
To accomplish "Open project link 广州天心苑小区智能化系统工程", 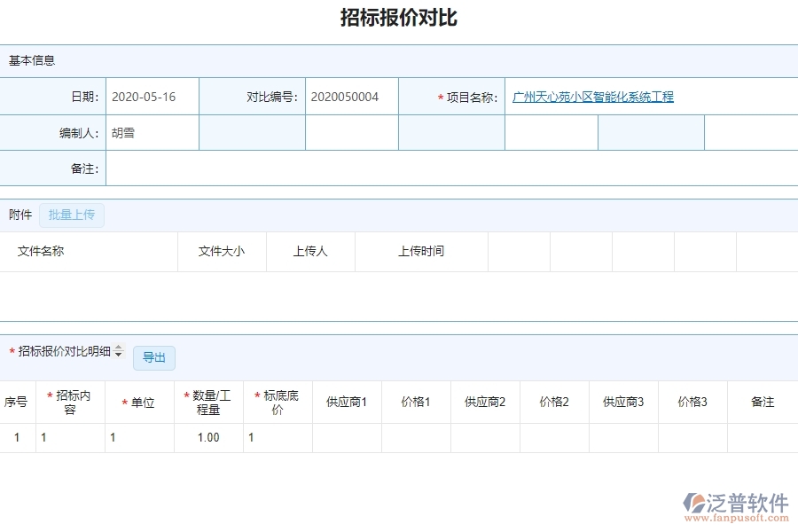I will [x=591, y=96].
